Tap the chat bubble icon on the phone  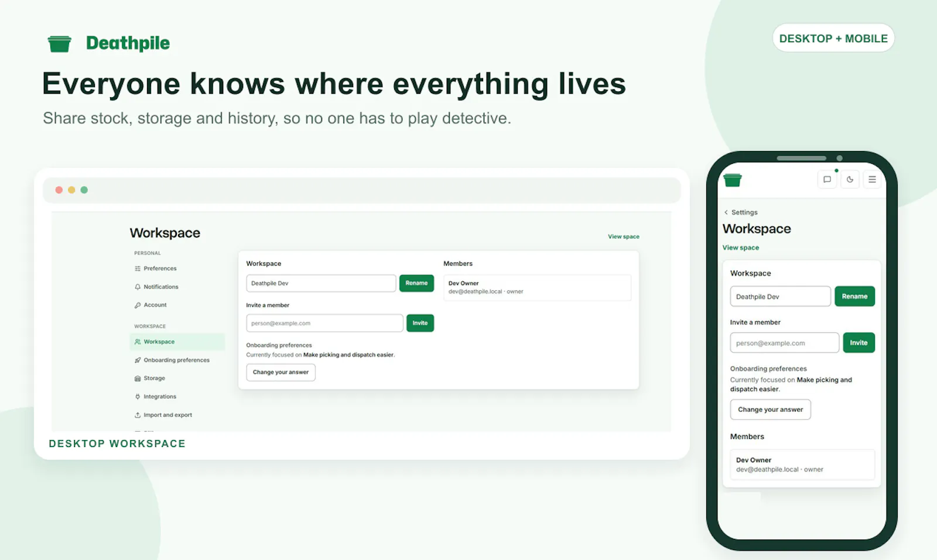(827, 180)
